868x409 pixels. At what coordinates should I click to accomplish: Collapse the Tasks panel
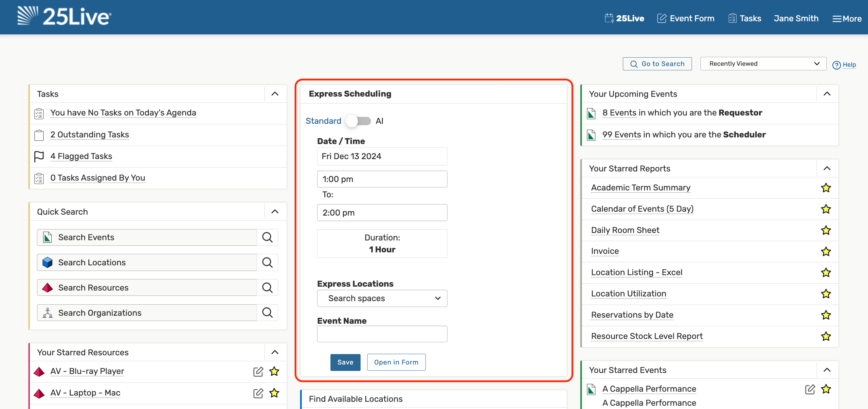275,94
